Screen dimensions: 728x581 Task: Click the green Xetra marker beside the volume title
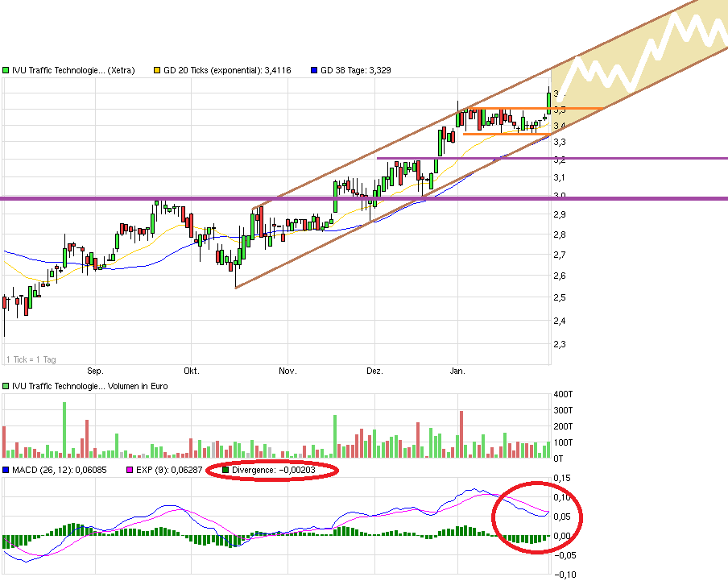[6, 386]
